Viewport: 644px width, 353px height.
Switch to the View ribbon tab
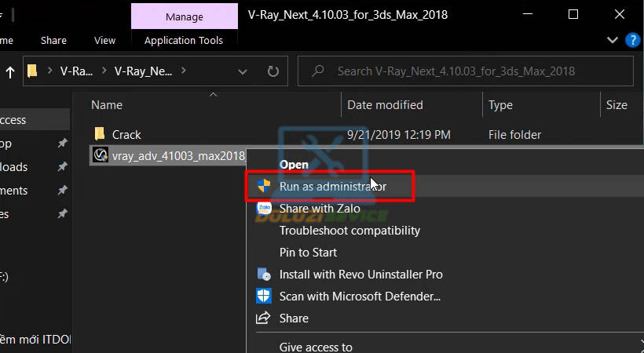click(104, 40)
